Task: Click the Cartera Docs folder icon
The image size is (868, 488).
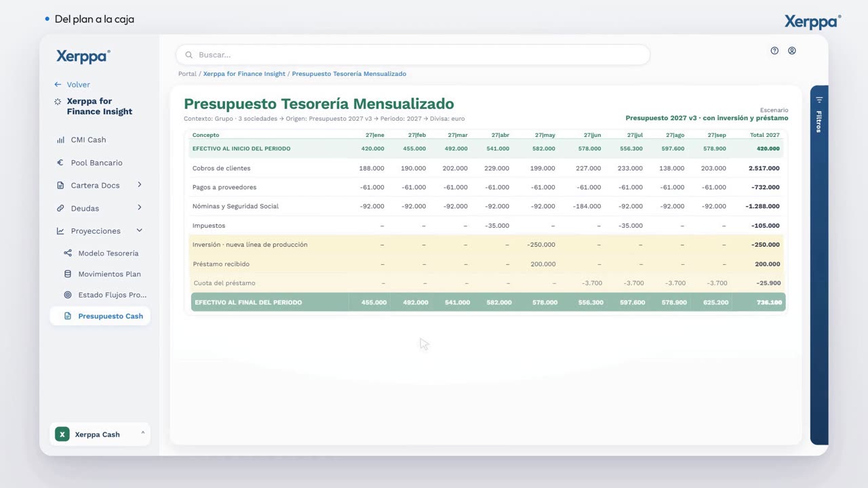Action: click(60, 185)
